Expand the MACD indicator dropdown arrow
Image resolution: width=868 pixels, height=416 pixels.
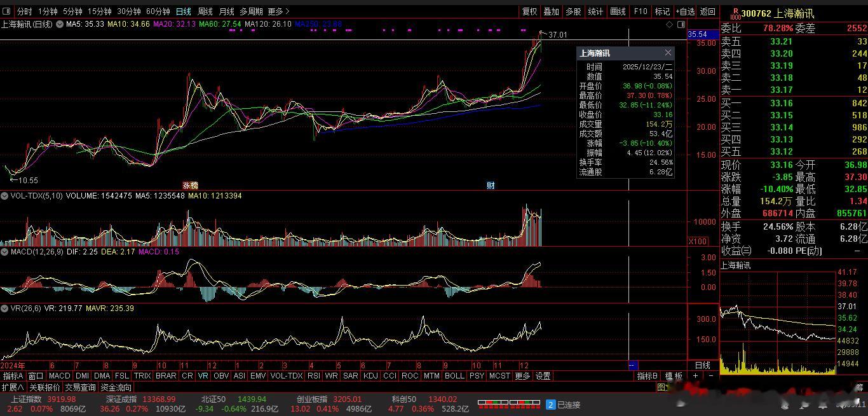5,252
